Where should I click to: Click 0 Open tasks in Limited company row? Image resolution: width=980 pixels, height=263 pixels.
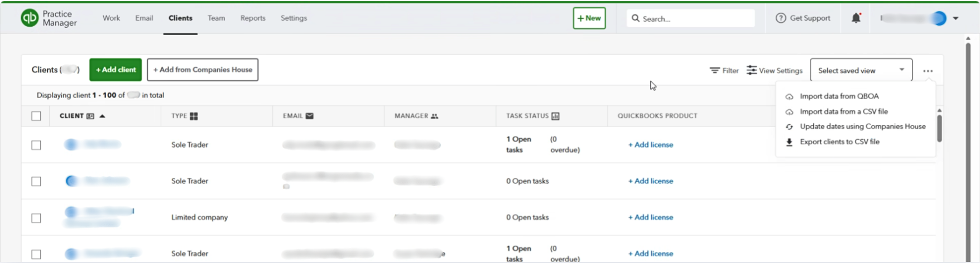pos(527,217)
